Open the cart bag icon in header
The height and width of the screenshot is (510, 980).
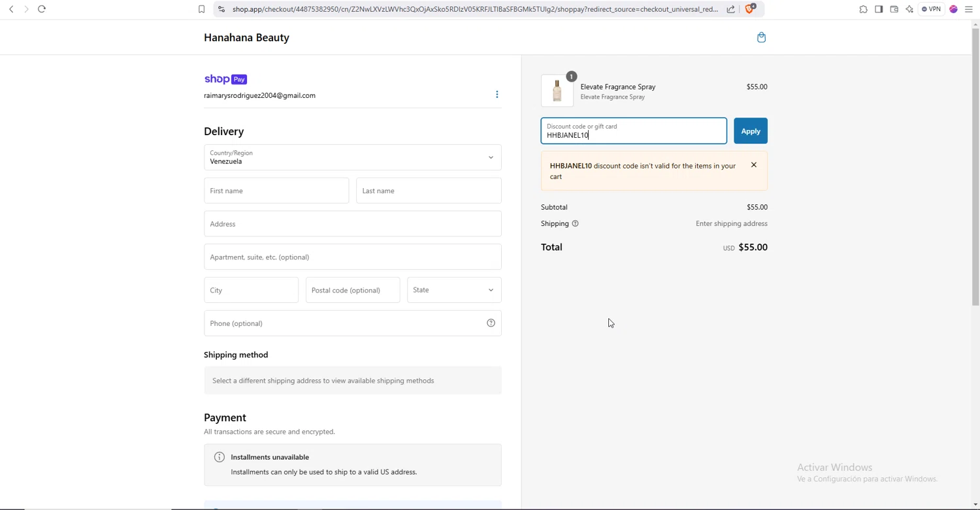click(x=761, y=37)
